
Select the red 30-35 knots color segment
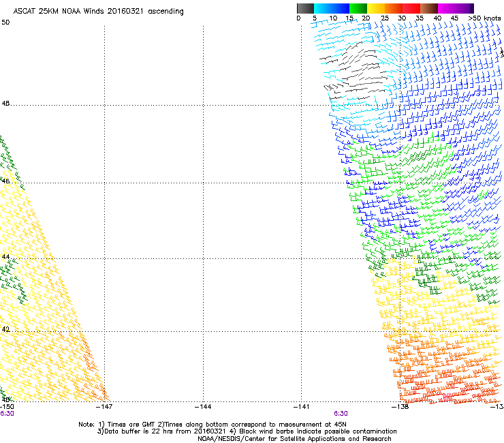coord(411,8)
